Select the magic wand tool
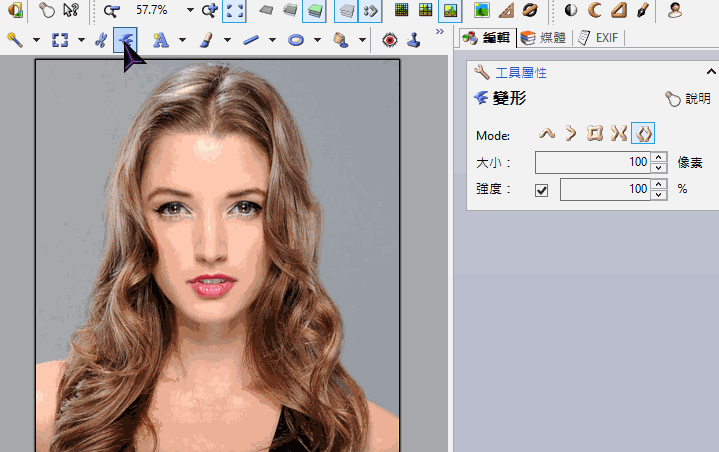719x452 pixels. click(x=16, y=41)
